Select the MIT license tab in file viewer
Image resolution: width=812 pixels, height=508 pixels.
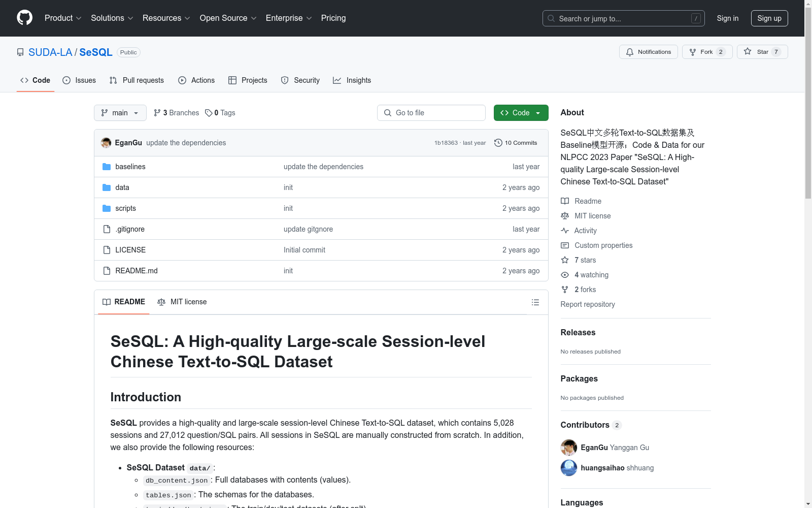pyautogui.click(x=182, y=302)
